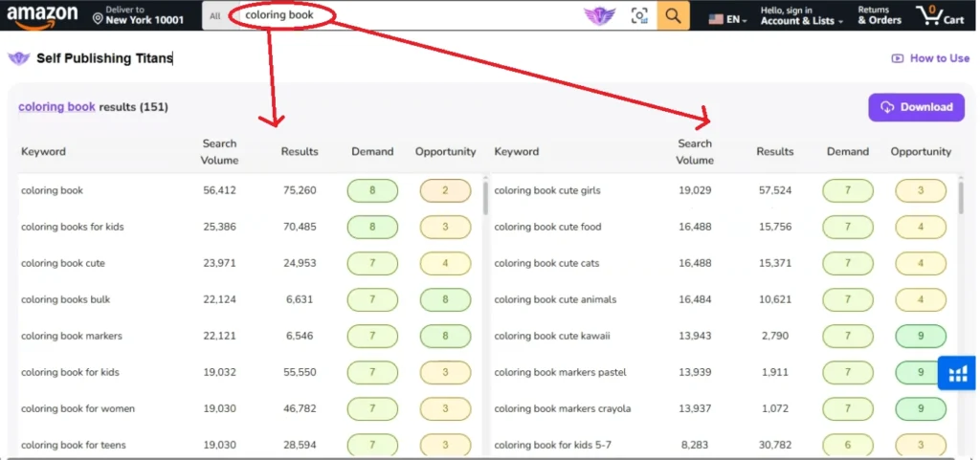Sort by left table Results header
This screenshot has width=980, height=460.
(300, 152)
